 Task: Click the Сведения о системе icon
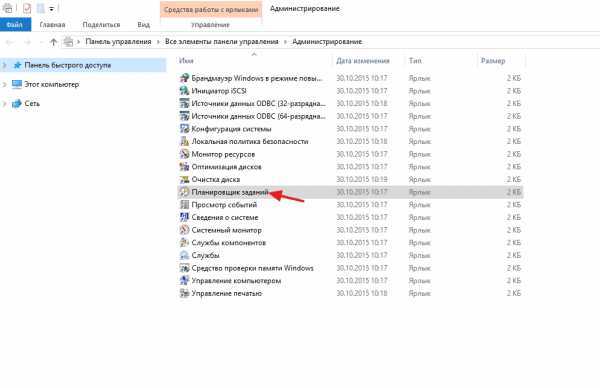184,217
